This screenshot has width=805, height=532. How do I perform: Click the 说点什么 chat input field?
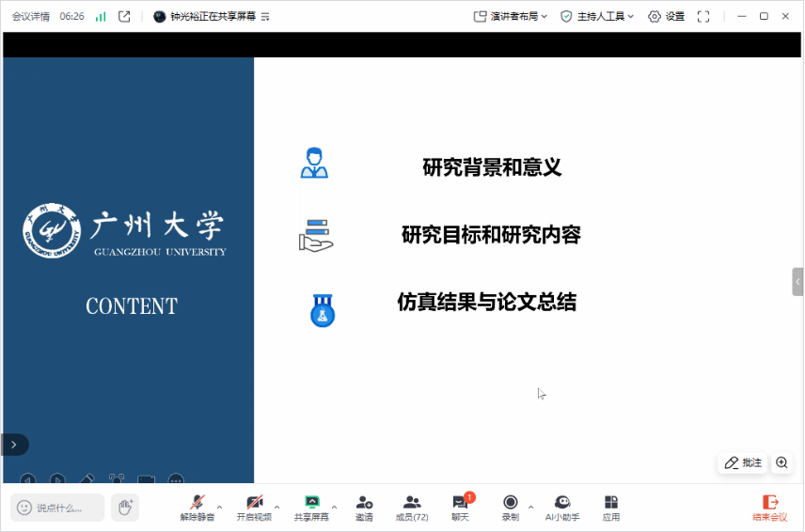[x=57, y=508]
